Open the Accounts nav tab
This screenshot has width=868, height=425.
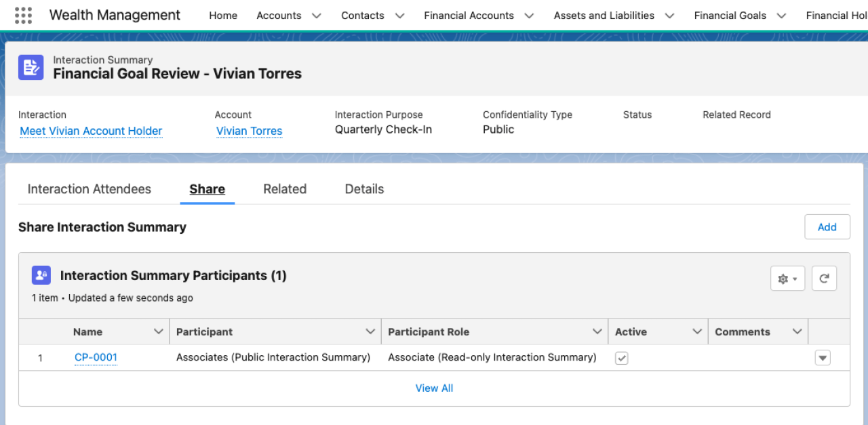click(279, 16)
